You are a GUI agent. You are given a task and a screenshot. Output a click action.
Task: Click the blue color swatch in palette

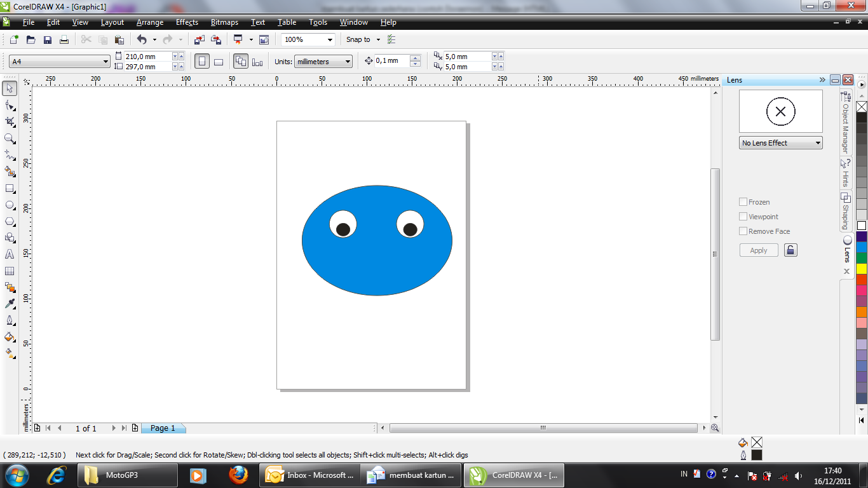[x=862, y=247]
